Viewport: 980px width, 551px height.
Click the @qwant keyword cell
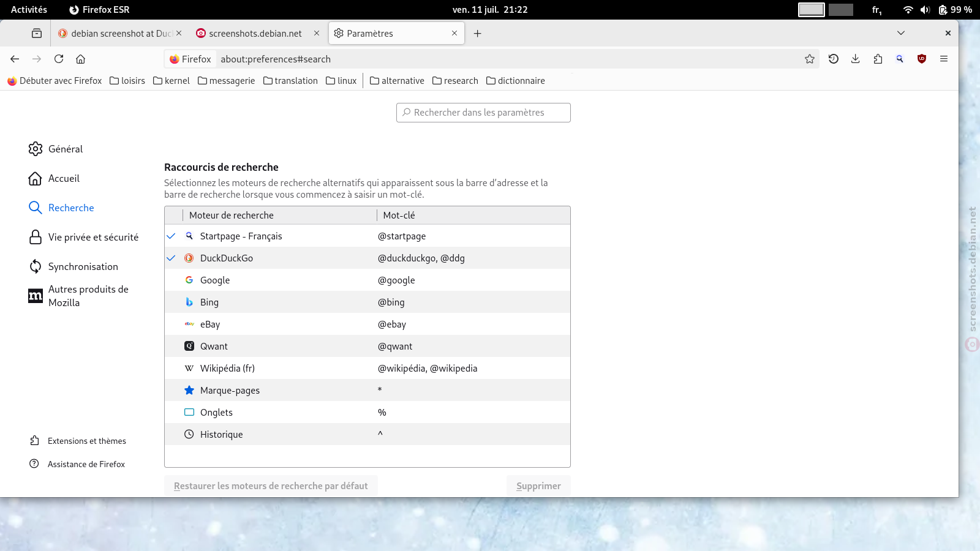click(395, 346)
